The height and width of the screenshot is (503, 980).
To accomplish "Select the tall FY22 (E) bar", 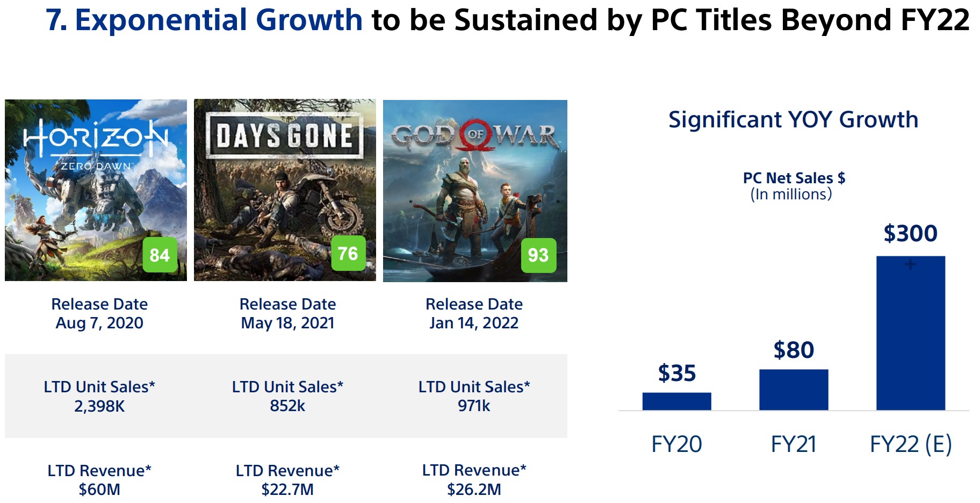I will [x=911, y=333].
